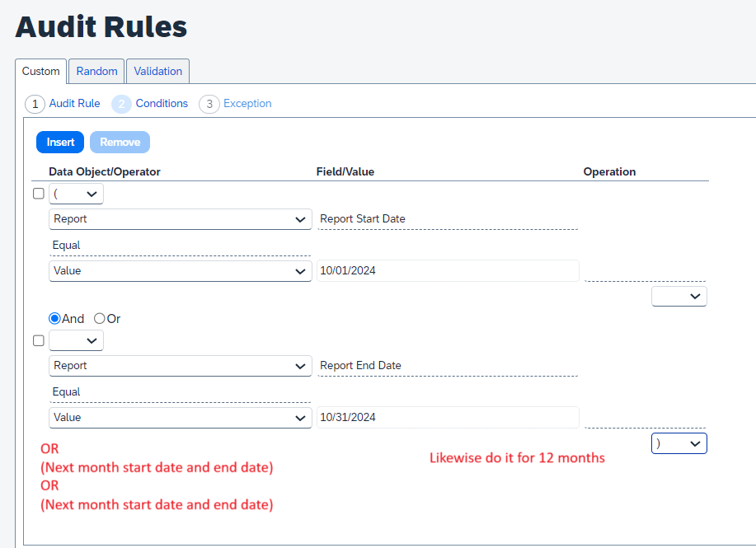Click the 10/01/2024 value field
Screen dimensions: 756x548
pos(447,271)
